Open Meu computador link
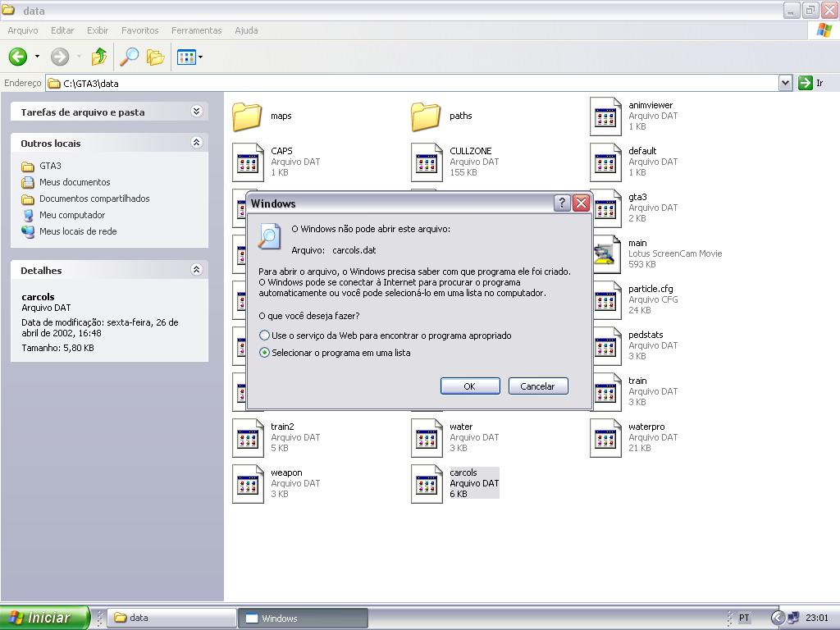Image resolution: width=840 pixels, height=630 pixels. point(72,215)
